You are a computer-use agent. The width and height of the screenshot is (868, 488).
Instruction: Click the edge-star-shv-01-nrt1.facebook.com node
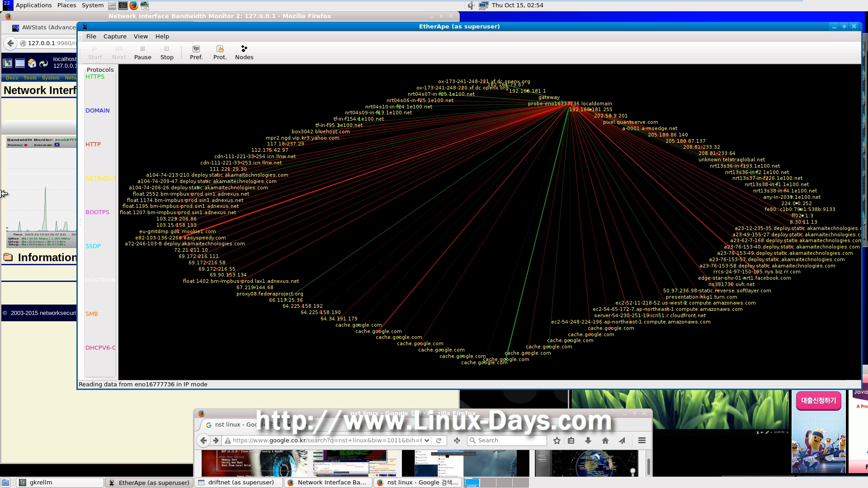[744, 278]
